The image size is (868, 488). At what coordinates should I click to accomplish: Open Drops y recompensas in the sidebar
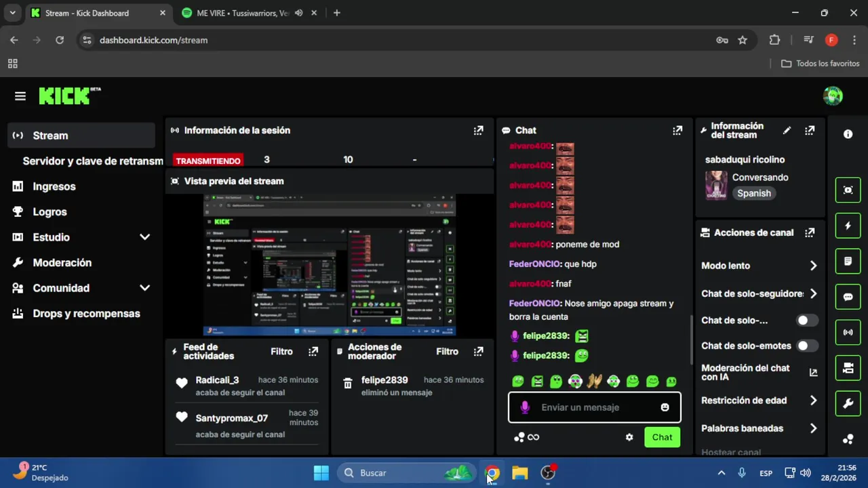tap(81, 314)
